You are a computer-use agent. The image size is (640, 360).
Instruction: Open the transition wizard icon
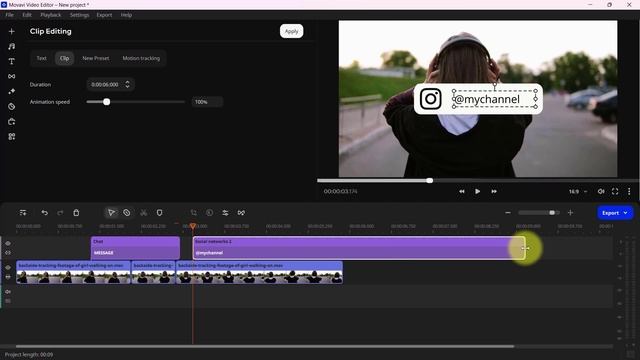click(x=241, y=213)
